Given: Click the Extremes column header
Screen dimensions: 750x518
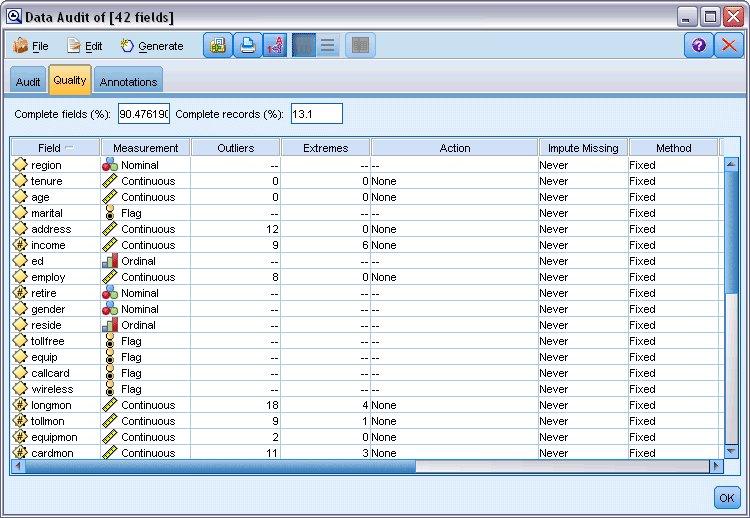Looking at the screenshot, I should click(325, 148).
